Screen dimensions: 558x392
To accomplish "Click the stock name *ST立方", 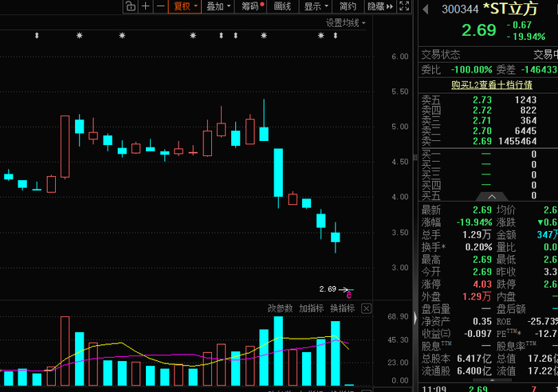I will pos(510,9).
